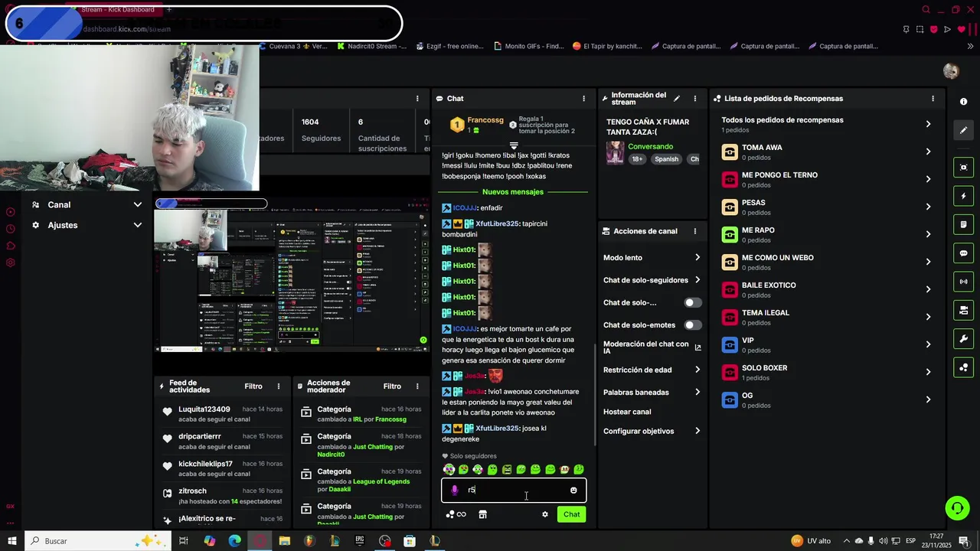Open Modo lento options arrow
Screen dimensions: 980x551
697,258
